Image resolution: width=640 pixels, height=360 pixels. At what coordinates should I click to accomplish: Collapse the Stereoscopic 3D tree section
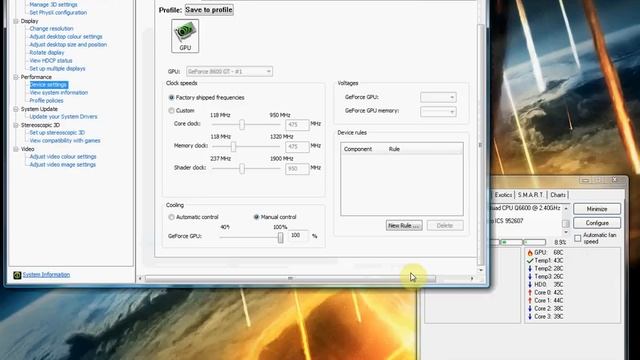coord(16,125)
